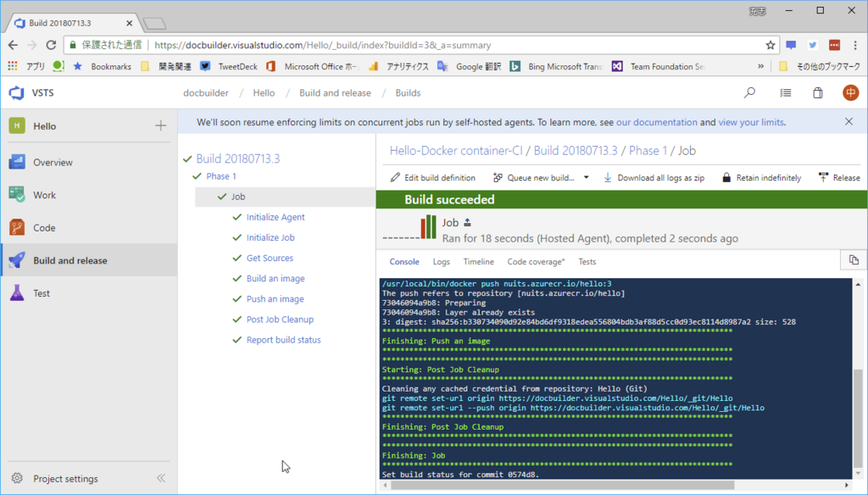Select Build 20180713.3 in the tree
Viewport: 868px width, 495px height.
coord(238,159)
